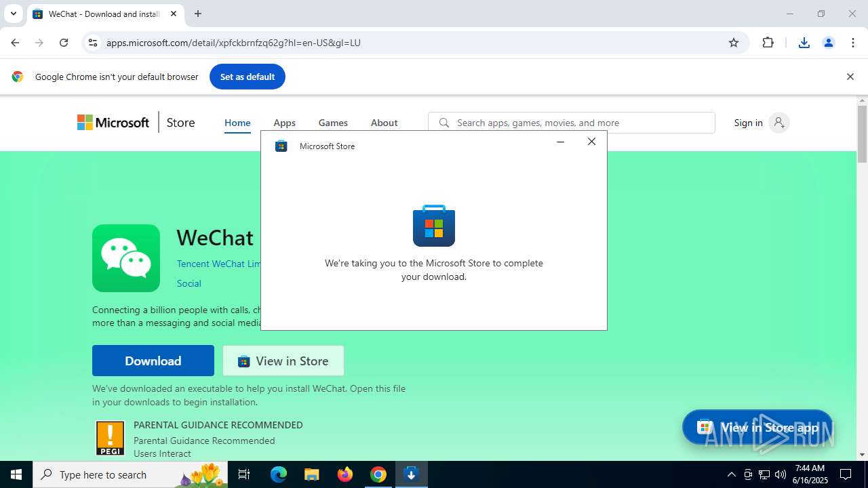Show hidden system tray icons
The height and width of the screenshot is (488, 868).
pos(731,474)
